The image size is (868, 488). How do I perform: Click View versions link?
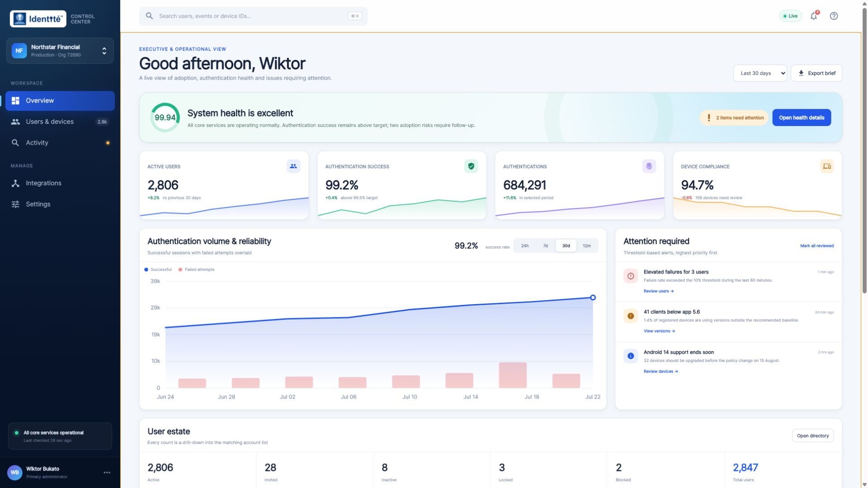[x=659, y=331]
